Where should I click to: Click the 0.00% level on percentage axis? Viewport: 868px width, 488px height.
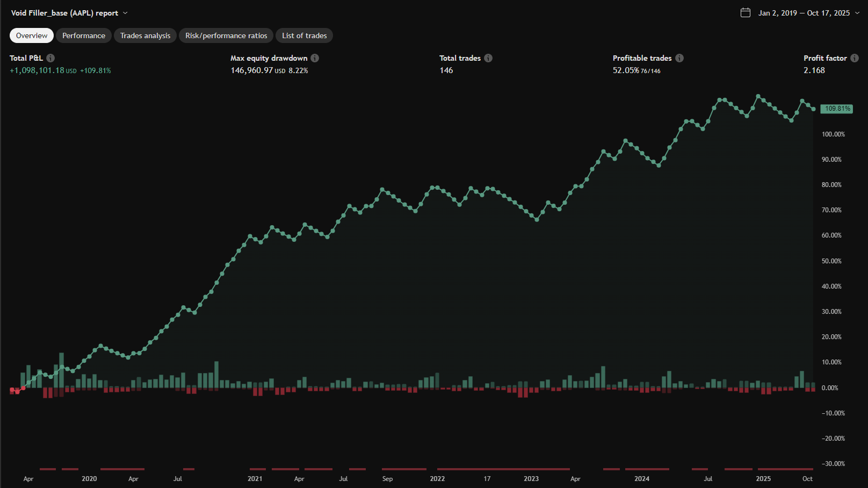(x=830, y=387)
